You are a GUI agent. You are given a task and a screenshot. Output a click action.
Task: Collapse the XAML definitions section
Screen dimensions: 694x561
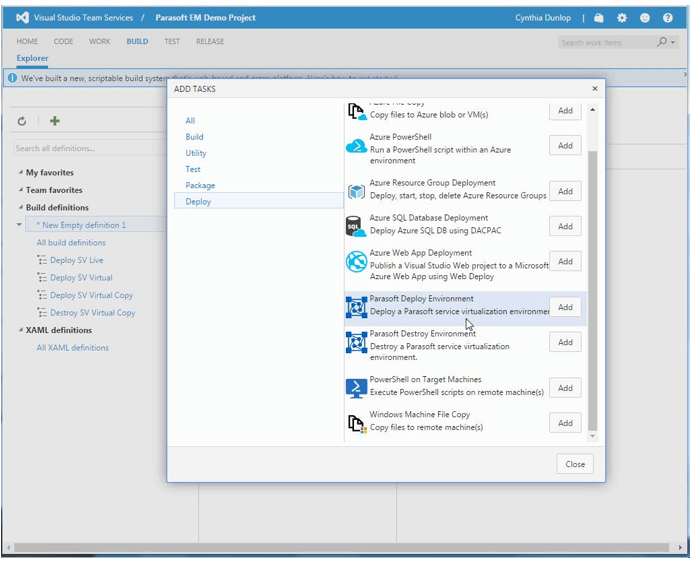click(21, 330)
